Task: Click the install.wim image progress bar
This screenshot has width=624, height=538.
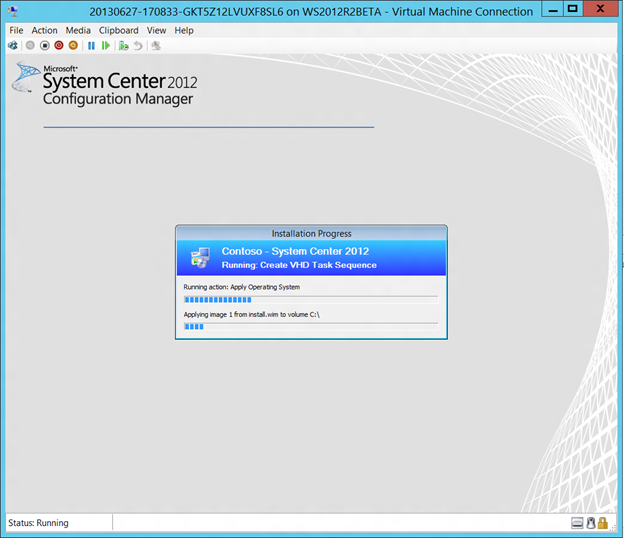Action: (310, 326)
